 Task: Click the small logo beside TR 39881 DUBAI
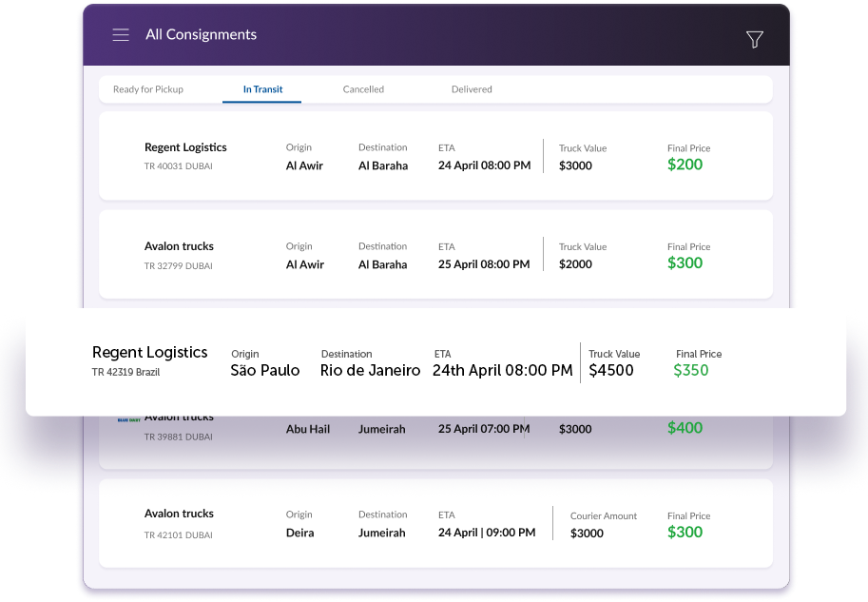(x=128, y=420)
